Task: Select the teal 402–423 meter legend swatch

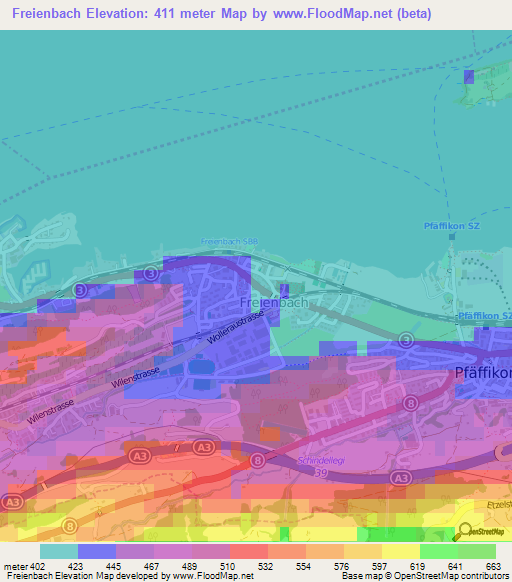Action: click(59, 552)
